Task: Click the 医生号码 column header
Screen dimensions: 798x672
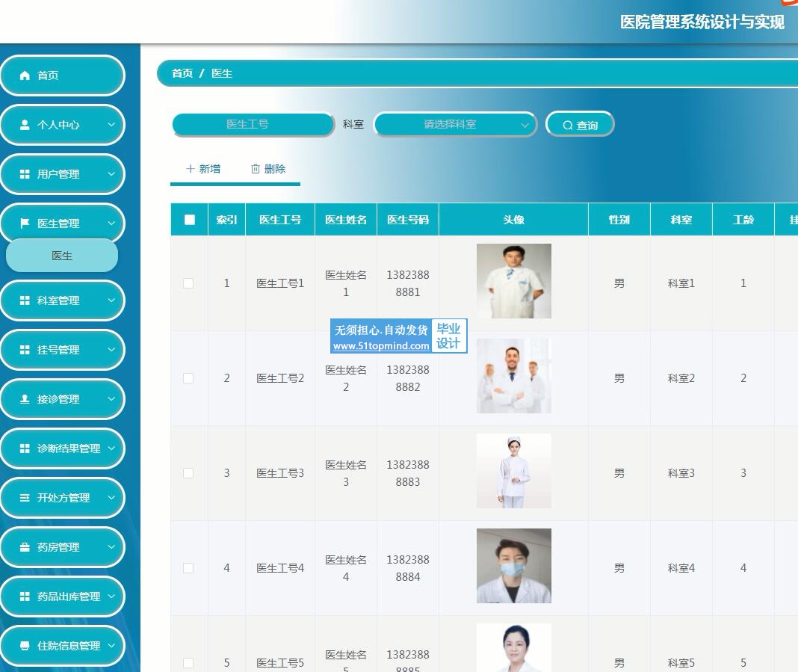Action: coord(408,220)
